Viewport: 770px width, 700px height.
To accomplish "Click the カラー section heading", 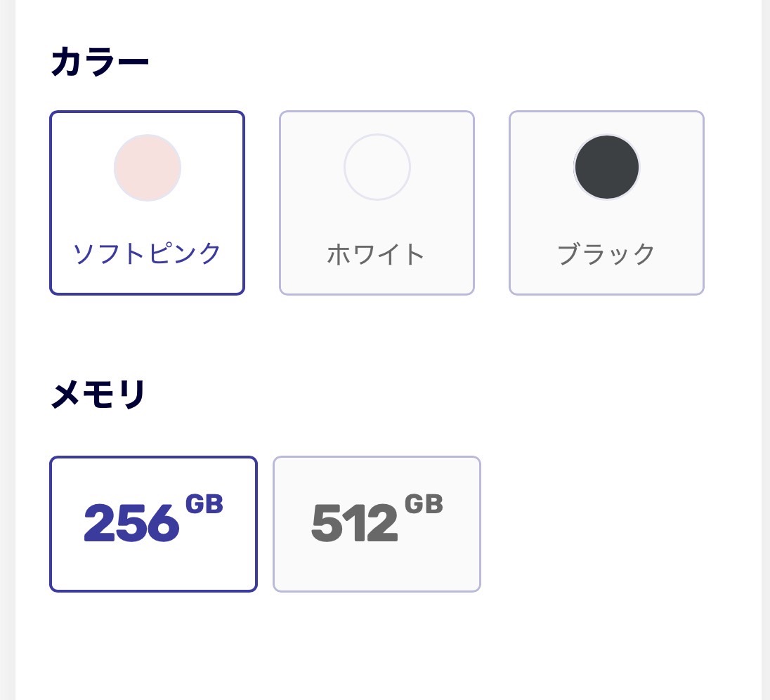I will click(100, 63).
